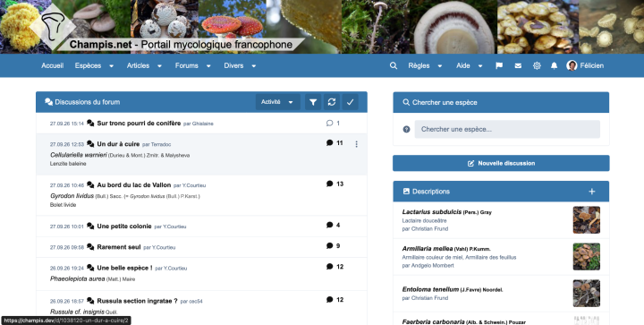Open Entoloma tenellum thumbnail image

pos(586,293)
